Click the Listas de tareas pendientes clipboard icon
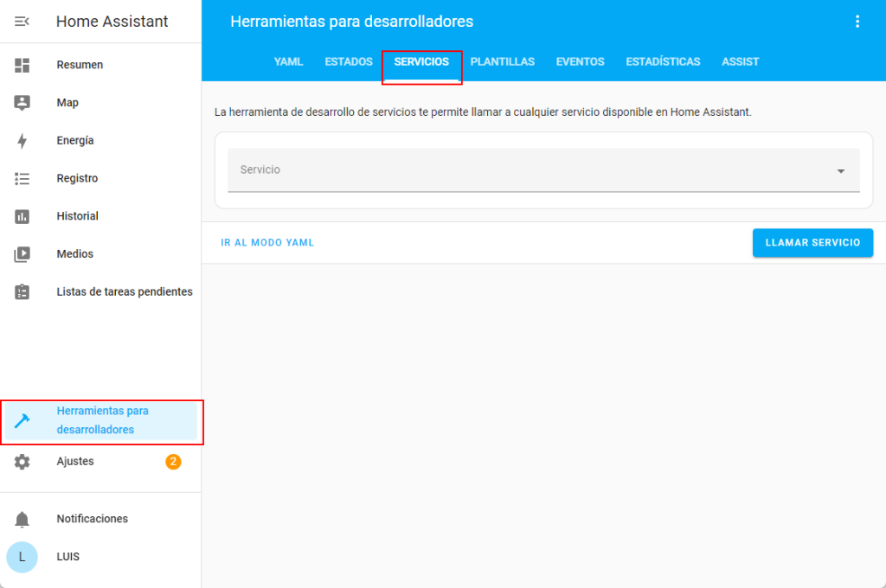This screenshot has height=588, width=886. 22,292
